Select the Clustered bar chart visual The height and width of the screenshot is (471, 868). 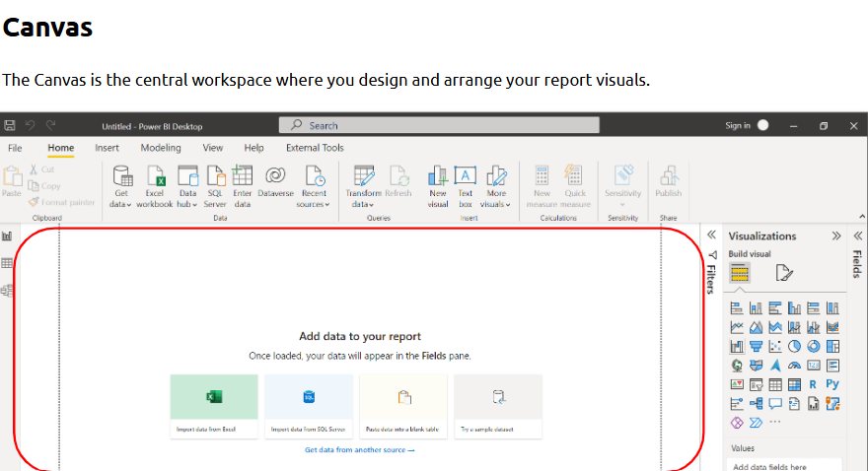point(775,307)
